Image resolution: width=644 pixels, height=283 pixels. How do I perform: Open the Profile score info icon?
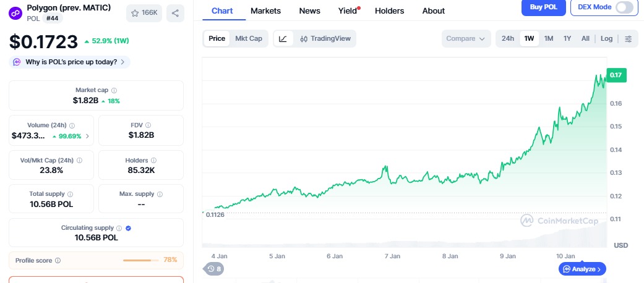(58, 260)
